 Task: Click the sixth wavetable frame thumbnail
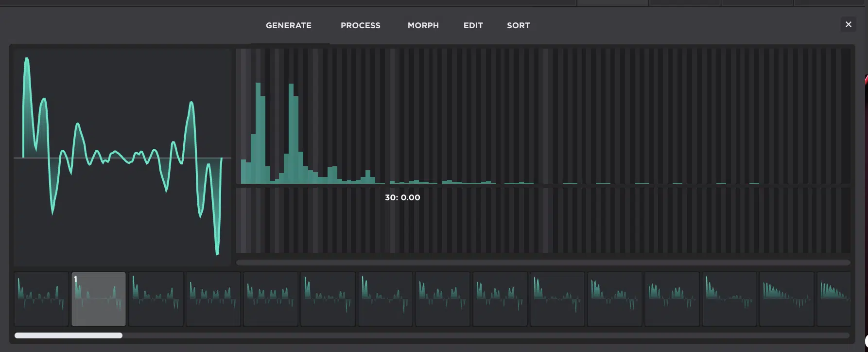pos(328,299)
